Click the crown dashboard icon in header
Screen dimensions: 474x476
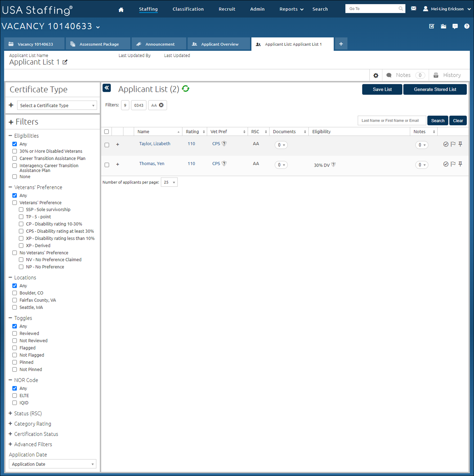[443, 26]
